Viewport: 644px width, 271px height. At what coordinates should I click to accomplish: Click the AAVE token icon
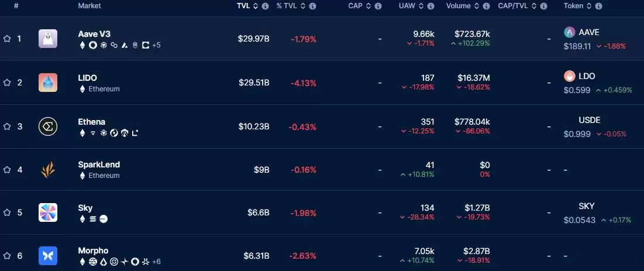[x=569, y=32]
